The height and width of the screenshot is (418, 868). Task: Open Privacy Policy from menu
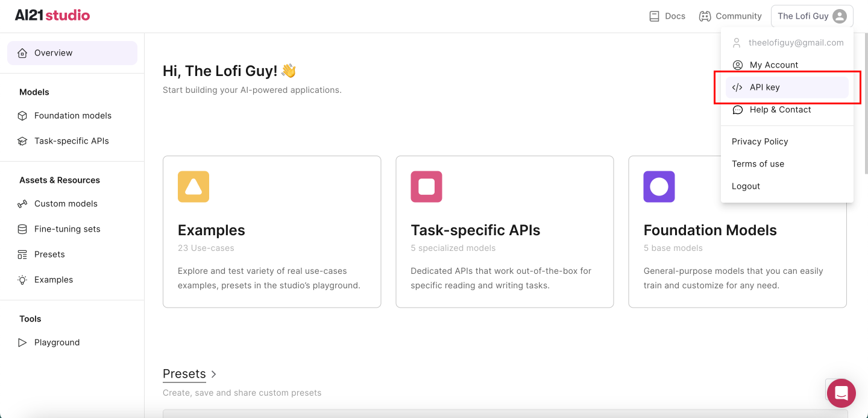click(760, 142)
